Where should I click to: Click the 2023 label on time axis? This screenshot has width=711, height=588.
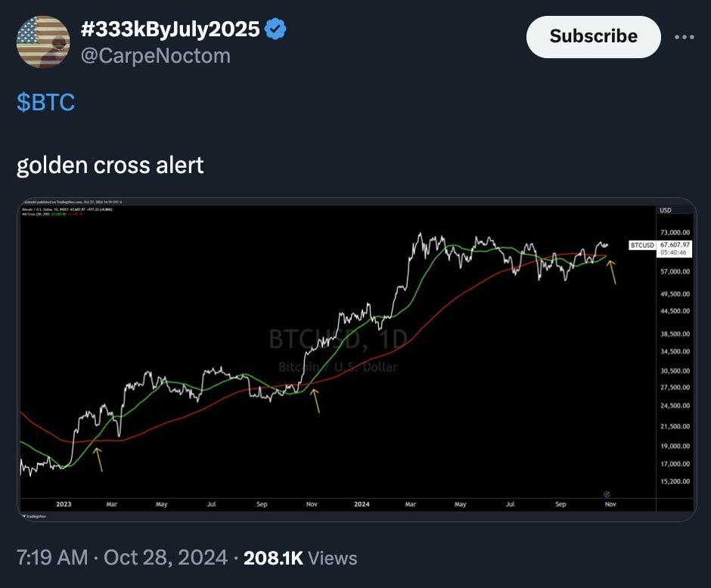64,503
